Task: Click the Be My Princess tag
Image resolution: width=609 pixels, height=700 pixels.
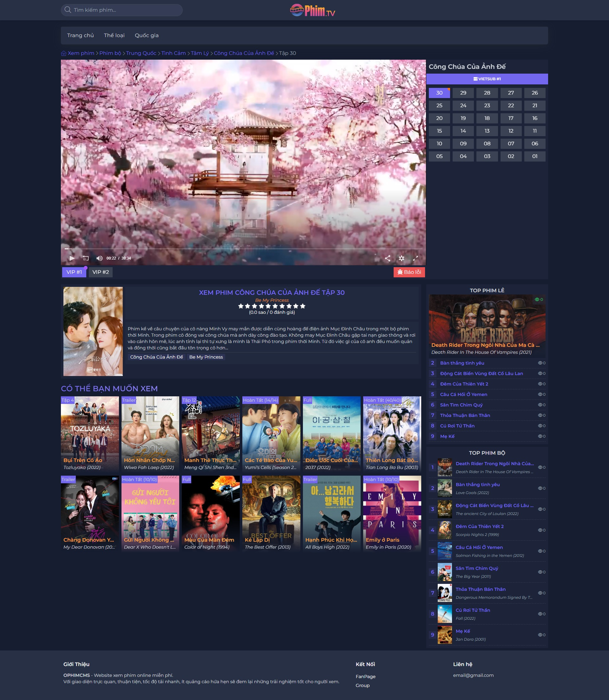Action: click(206, 357)
